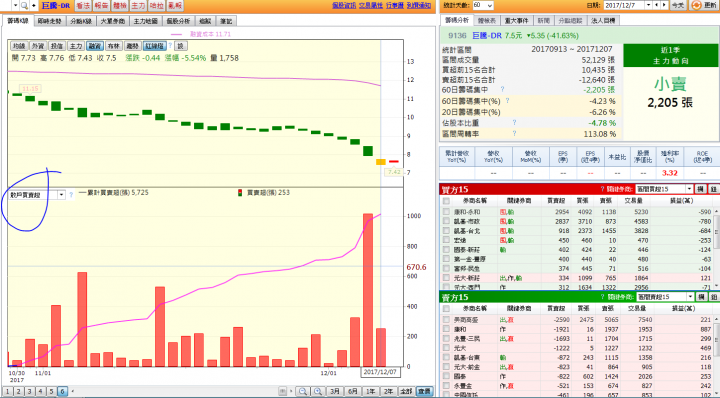Click the 看法 button
The image size is (720, 398).
(x=83, y=6)
